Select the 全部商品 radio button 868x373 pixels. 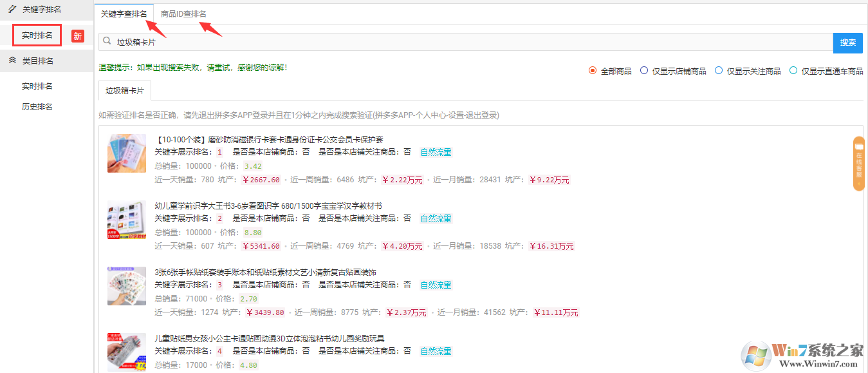click(x=593, y=71)
